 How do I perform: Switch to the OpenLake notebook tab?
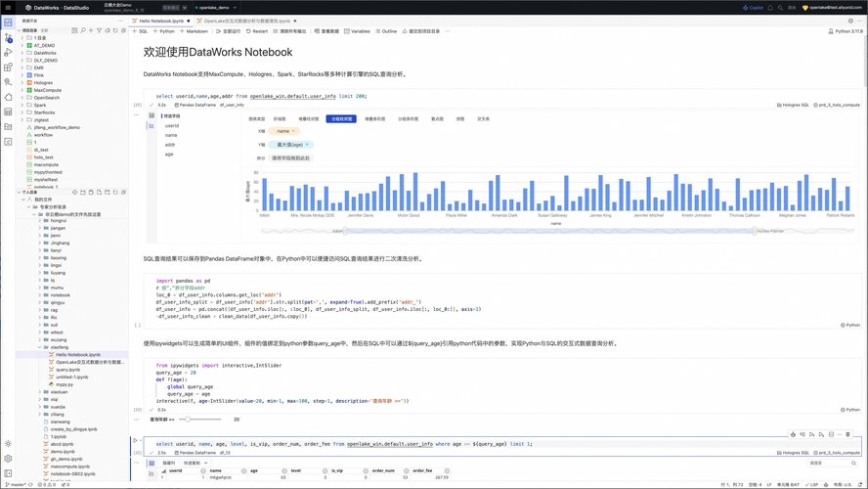247,22
